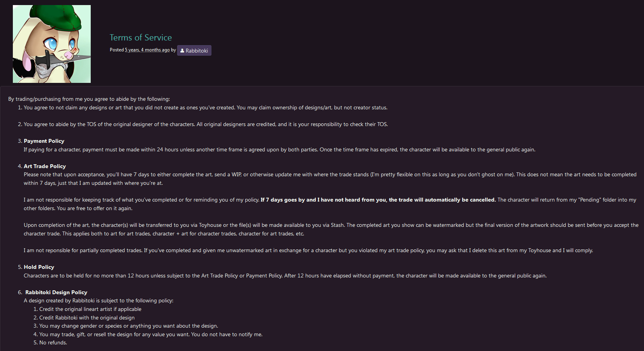The height and width of the screenshot is (351, 644).
Task: Click "Credit Rabbitoki with the original design"
Action: coord(87,318)
